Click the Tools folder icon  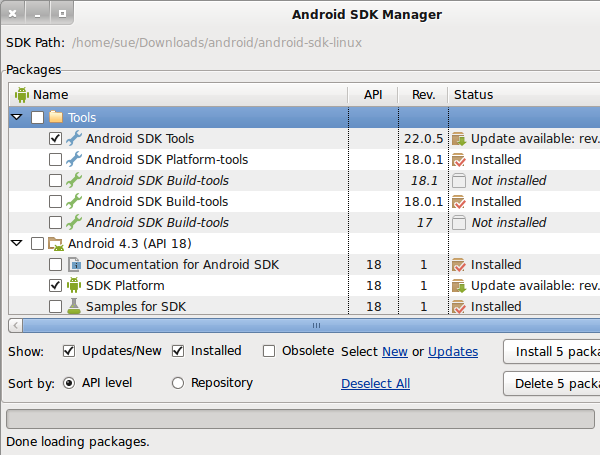(x=56, y=118)
